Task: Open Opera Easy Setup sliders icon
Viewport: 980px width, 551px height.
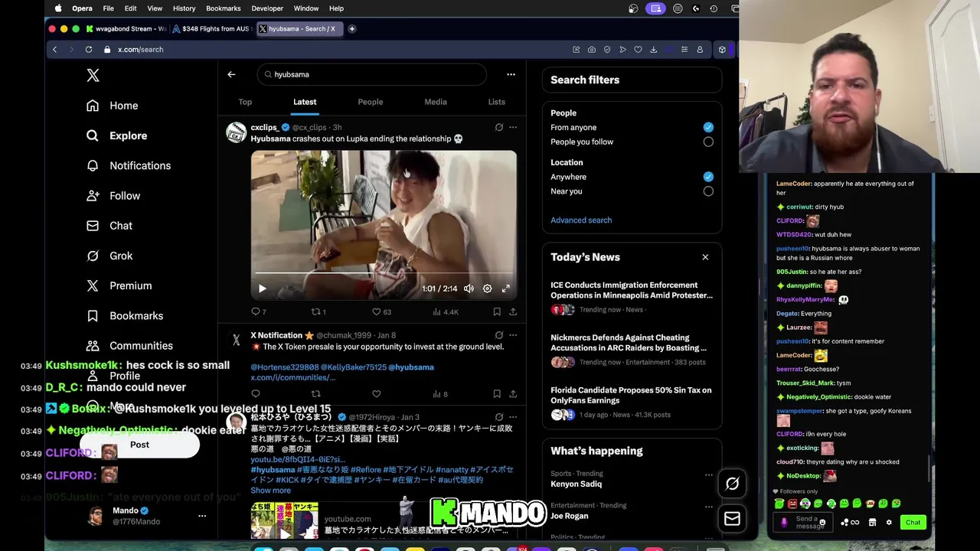Action: click(x=684, y=49)
